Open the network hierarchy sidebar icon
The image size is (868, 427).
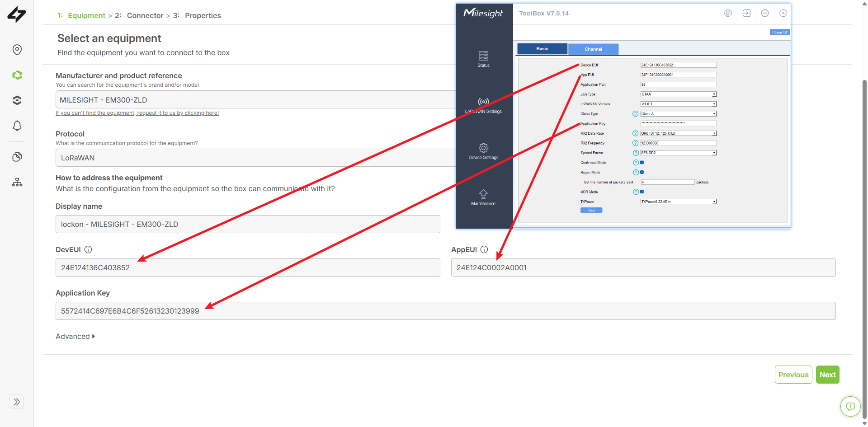click(x=17, y=182)
